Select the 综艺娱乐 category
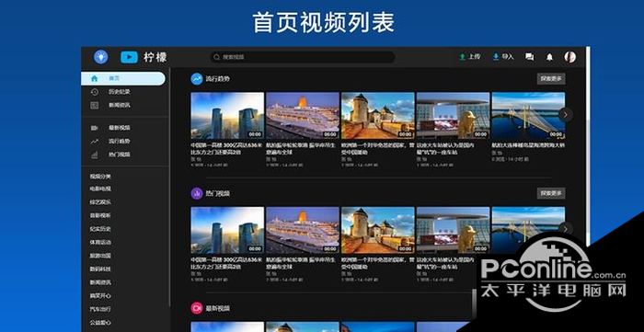The image size is (644, 332). pyautogui.click(x=100, y=202)
